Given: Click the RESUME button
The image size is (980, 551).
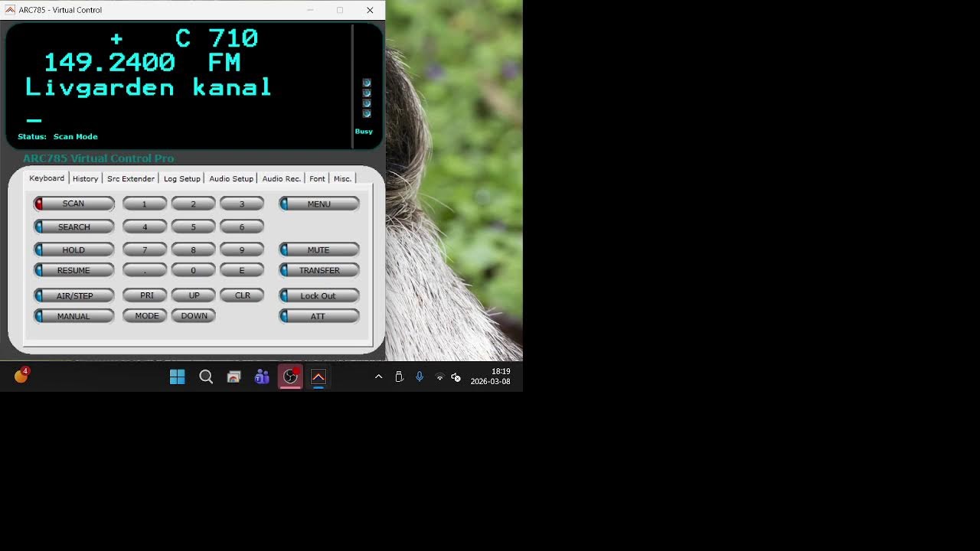Looking at the screenshot, I should [73, 270].
